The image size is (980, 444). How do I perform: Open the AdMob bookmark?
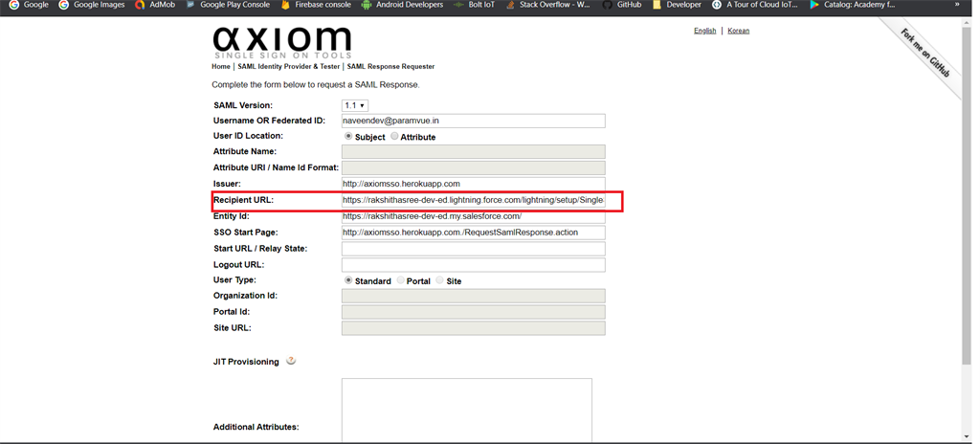pyautogui.click(x=155, y=5)
